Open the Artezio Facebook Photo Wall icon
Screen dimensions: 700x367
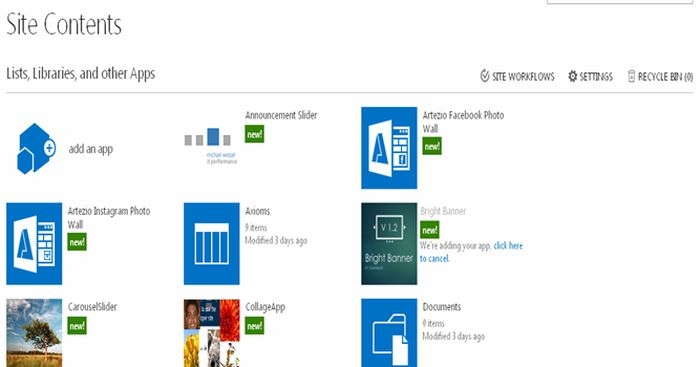coord(389,148)
